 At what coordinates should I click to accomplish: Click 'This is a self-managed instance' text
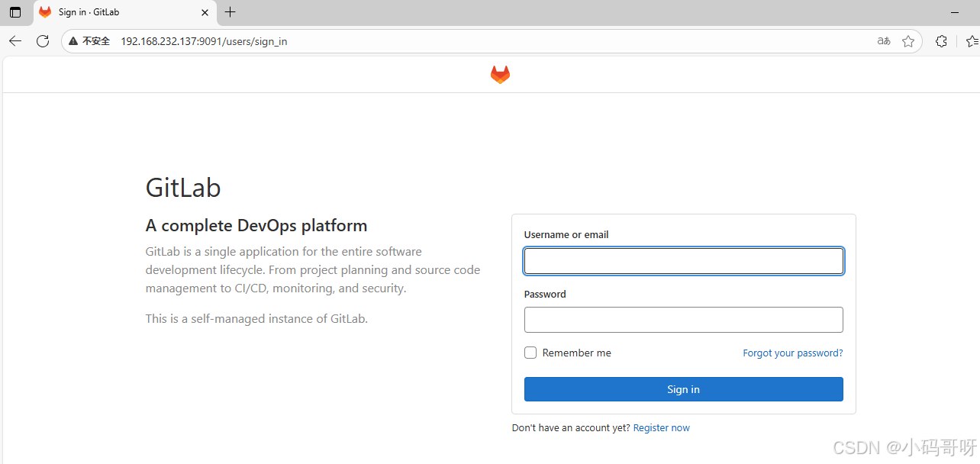(256, 319)
